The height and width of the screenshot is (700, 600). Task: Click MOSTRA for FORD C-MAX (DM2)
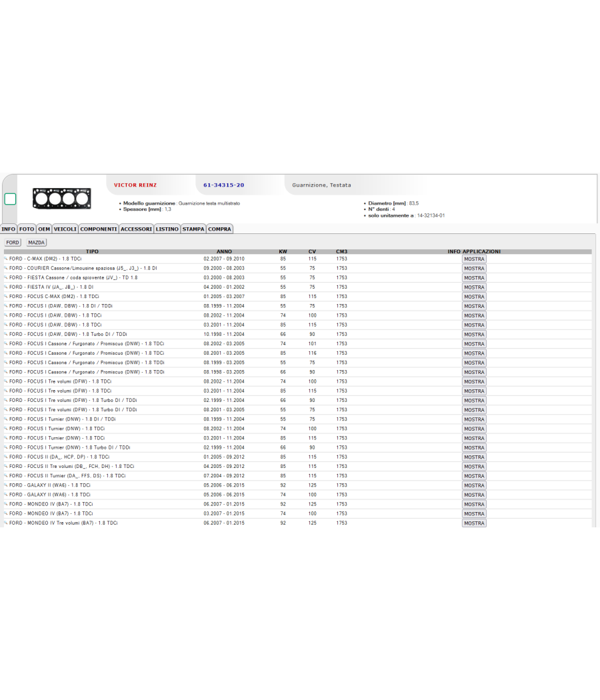474,259
